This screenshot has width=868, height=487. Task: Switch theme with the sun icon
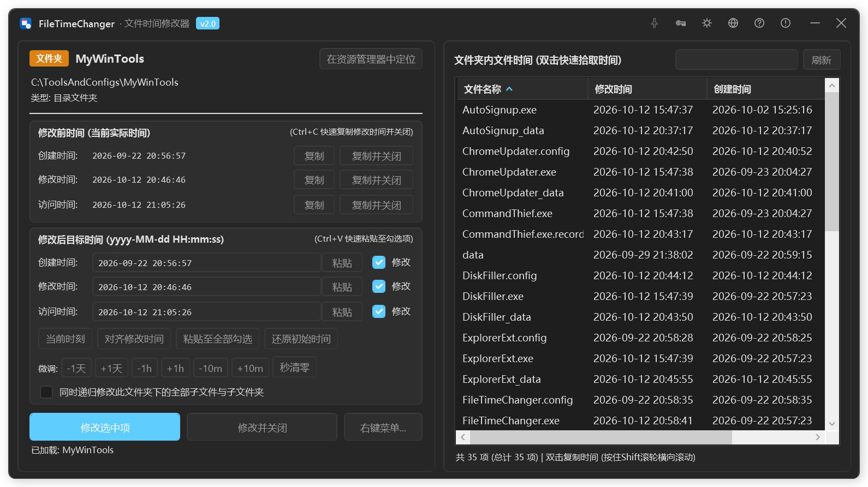click(x=707, y=23)
